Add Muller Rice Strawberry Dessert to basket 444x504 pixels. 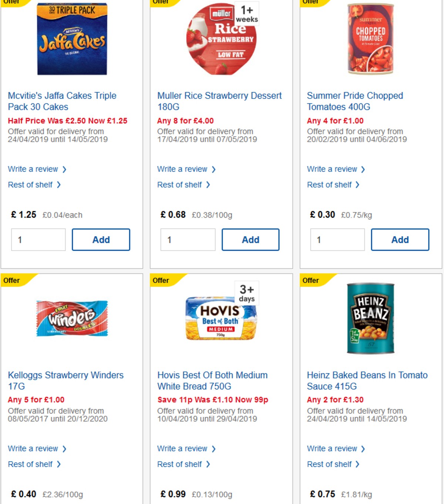250,239
